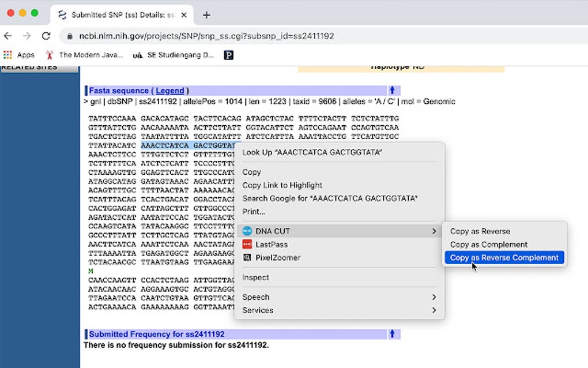Image resolution: width=588 pixels, height=368 pixels.
Task: Choose Copy as Complement
Action: [488, 245]
